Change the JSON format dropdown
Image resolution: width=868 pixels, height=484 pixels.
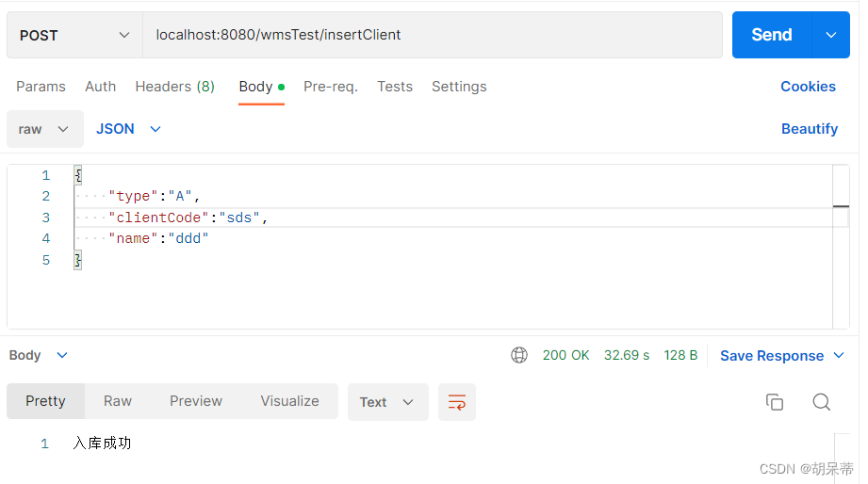click(128, 129)
